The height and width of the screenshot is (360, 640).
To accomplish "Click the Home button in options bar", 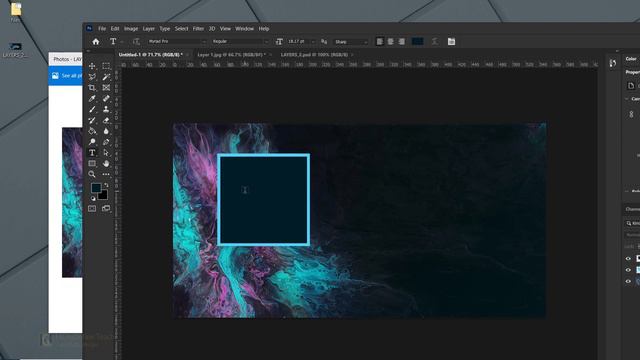I will [x=96, y=42].
